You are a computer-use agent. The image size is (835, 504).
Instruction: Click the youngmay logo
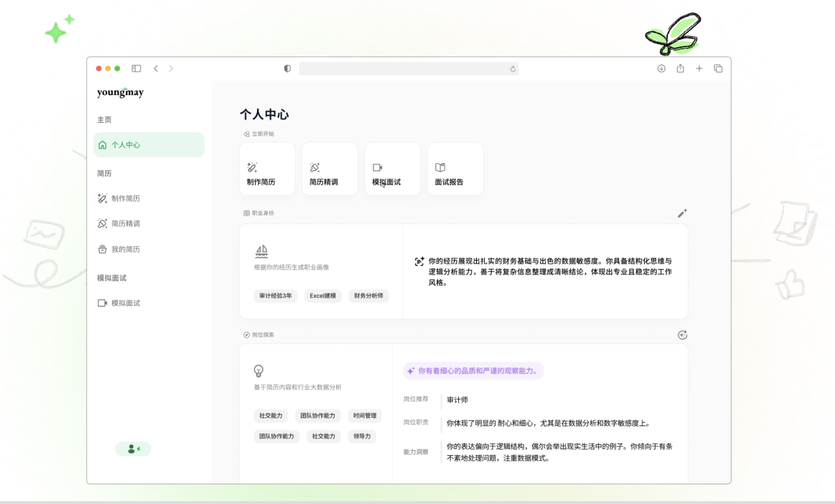[120, 92]
